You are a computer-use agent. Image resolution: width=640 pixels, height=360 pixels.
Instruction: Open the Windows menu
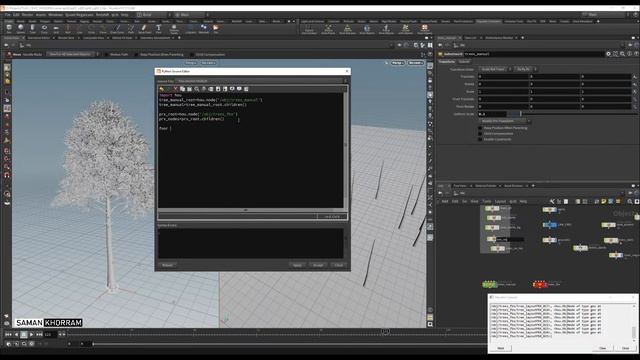pyautogui.click(x=56, y=15)
